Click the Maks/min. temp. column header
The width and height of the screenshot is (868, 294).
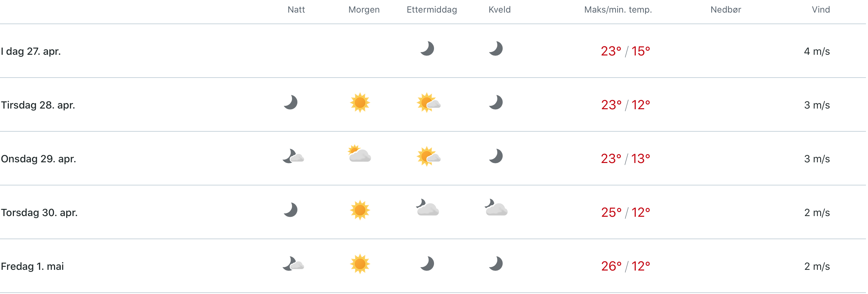[x=618, y=10]
